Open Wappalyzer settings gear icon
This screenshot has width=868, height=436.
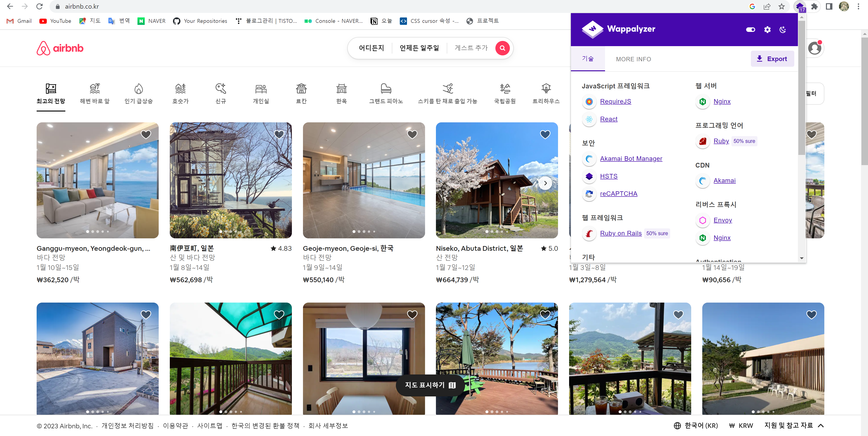(767, 30)
